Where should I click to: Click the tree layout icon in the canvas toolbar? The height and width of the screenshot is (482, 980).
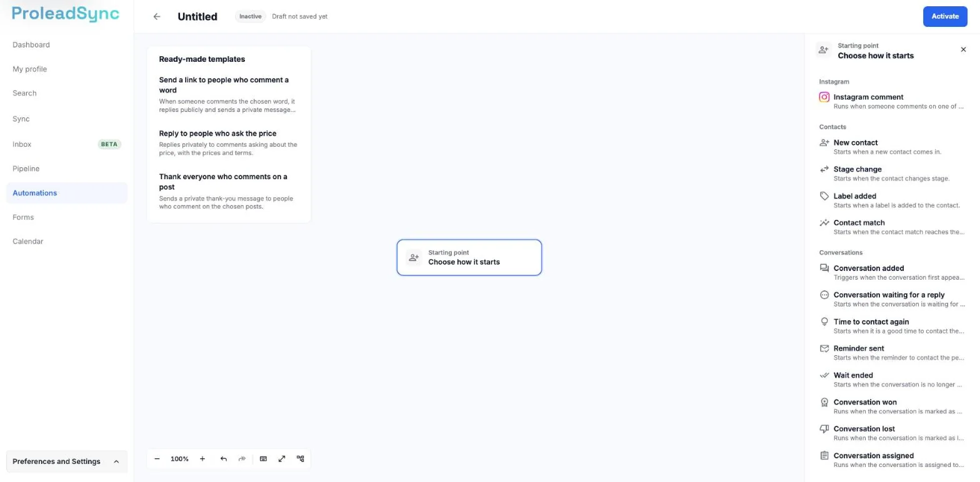click(x=301, y=459)
